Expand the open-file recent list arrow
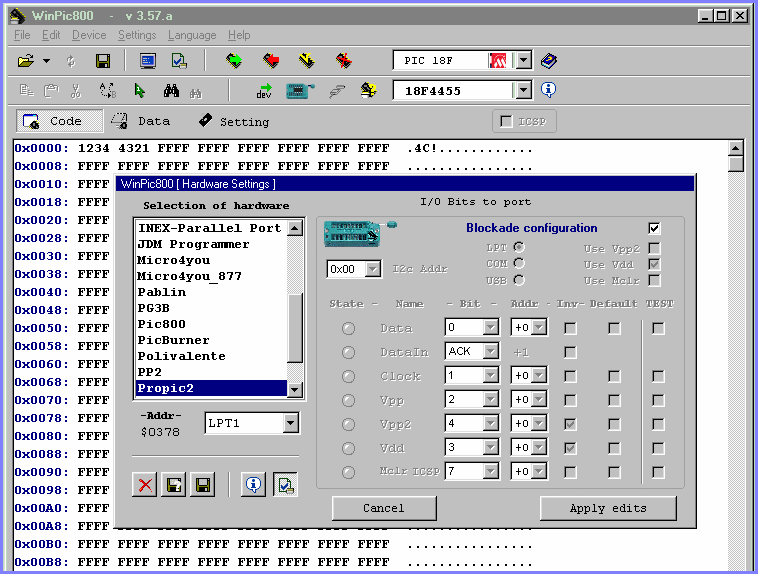The width and height of the screenshot is (758, 574). point(46,61)
